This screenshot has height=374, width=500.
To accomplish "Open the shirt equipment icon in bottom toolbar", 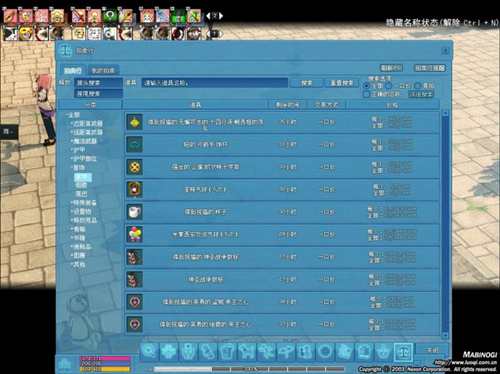I will tap(227, 352).
